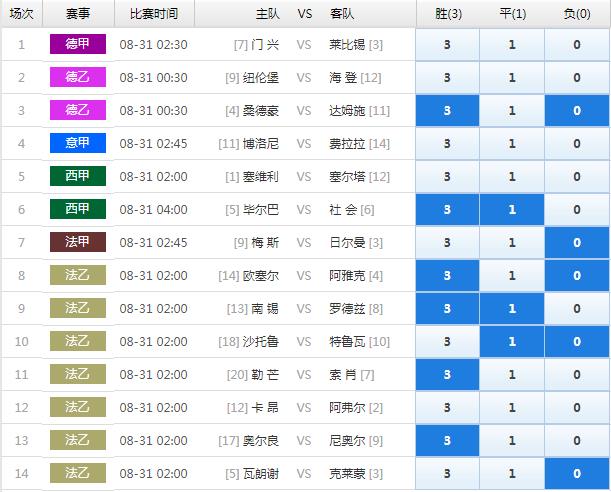The width and height of the screenshot is (611, 492).
Task: Toggle win (3) for 门兴 vs 莱比锡
Action: [x=447, y=45]
